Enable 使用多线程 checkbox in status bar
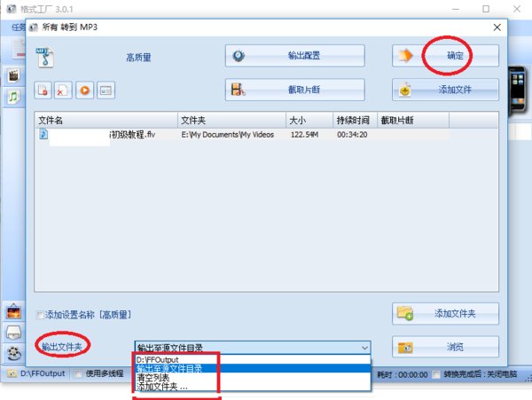The height and width of the screenshot is (400, 532). pos(78,374)
